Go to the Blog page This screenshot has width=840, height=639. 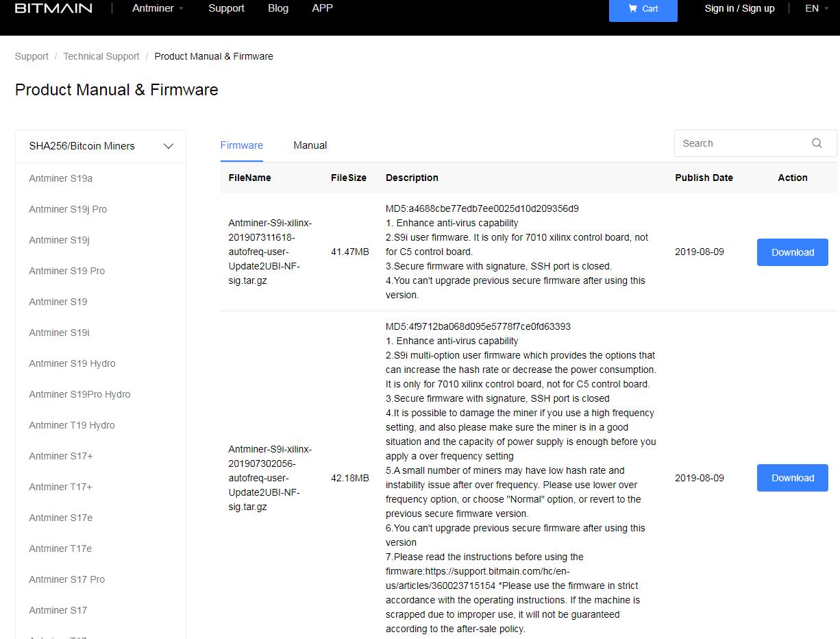pos(278,8)
